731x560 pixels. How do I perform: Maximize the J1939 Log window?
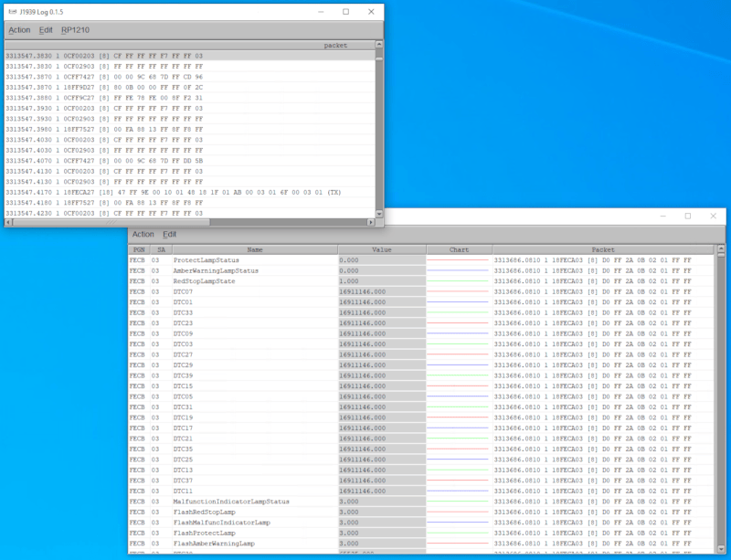[345, 12]
